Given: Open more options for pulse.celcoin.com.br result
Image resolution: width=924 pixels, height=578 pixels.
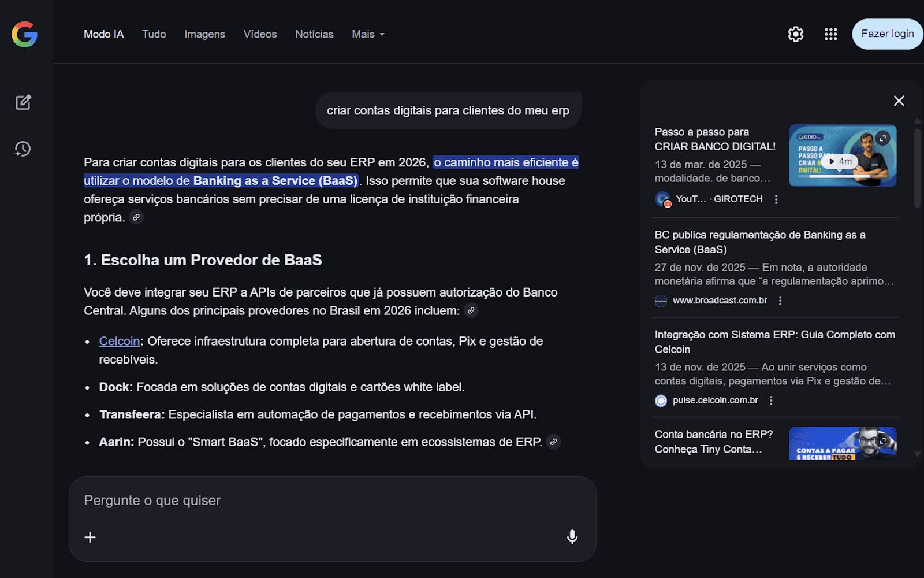Looking at the screenshot, I should [771, 401].
